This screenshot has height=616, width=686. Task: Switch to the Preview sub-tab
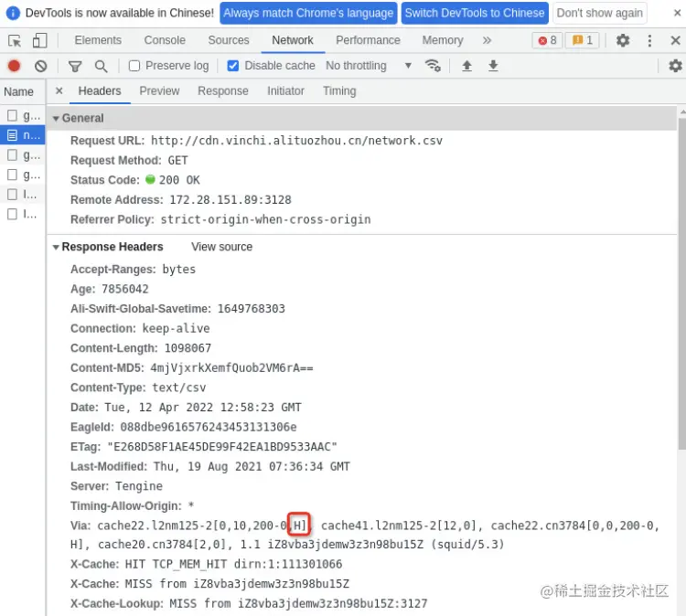click(x=159, y=90)
